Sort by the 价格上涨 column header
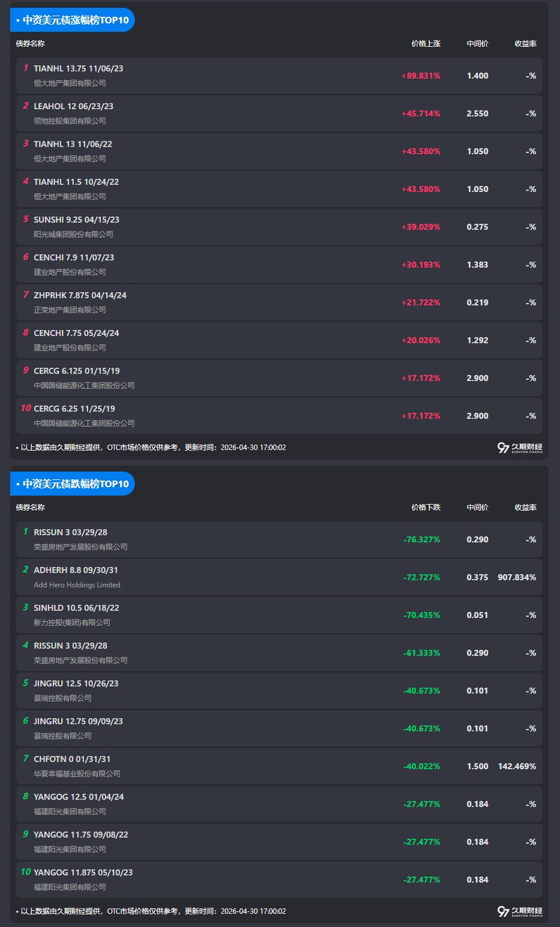This screenshot has width=560, height=927. pos(426,44)
